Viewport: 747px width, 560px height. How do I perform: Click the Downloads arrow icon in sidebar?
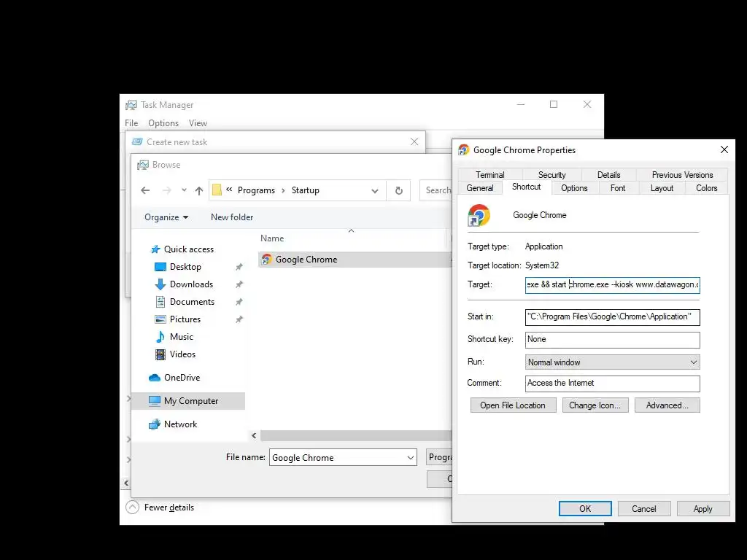point(160,284)
